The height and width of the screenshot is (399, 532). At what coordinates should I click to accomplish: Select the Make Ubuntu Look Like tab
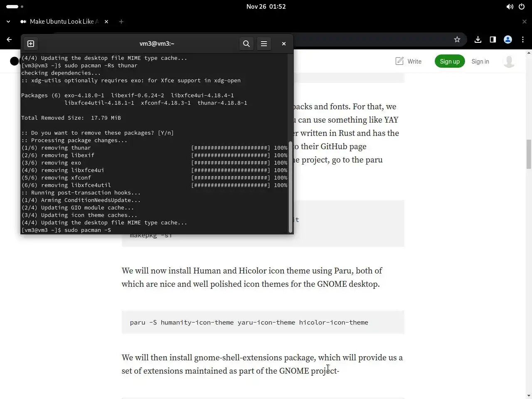(64, 22)
